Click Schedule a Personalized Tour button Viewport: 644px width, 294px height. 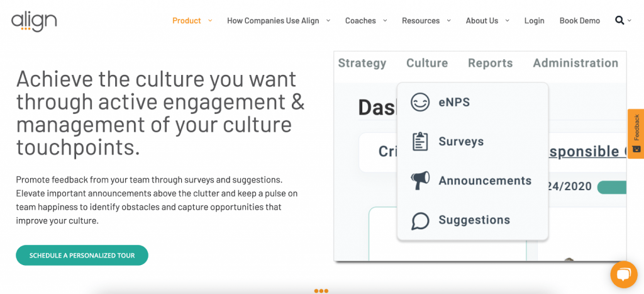coord(82,256)
